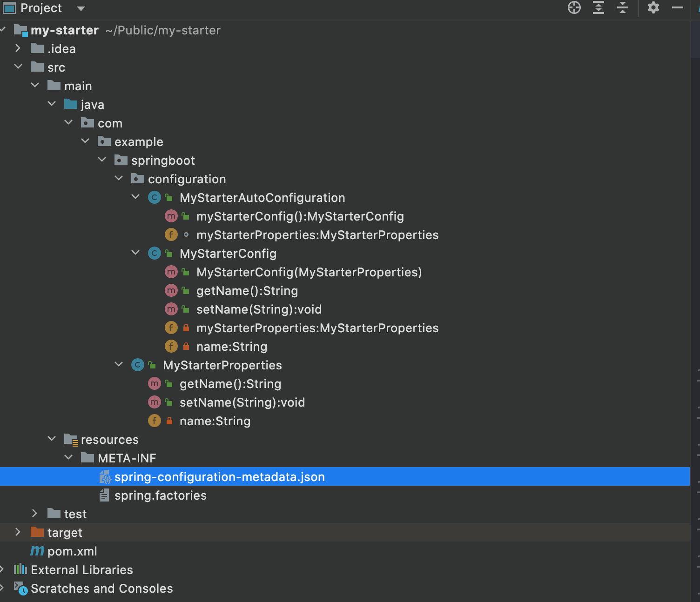Hide the Project panel with minus icon
Image resolution: width=700 pixels, height=602 pixels.
[678, 8]
